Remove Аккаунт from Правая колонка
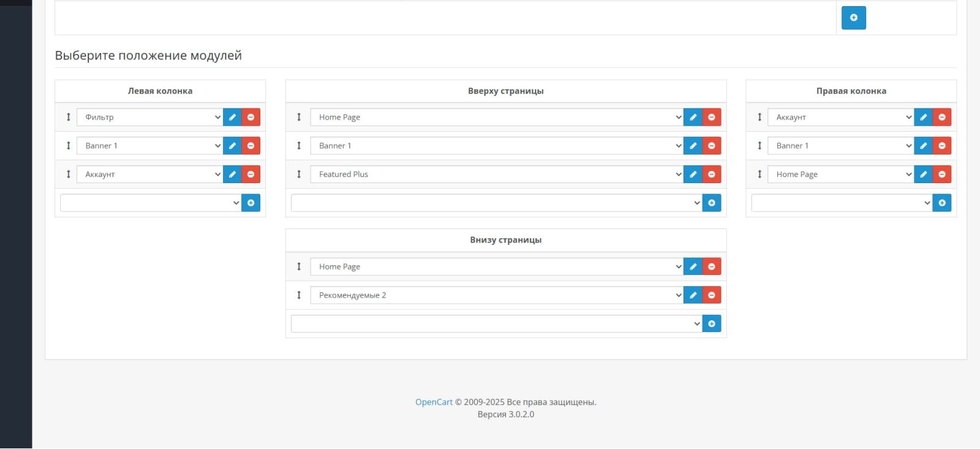This screenshot has width=980, height=449. [942, 117]
